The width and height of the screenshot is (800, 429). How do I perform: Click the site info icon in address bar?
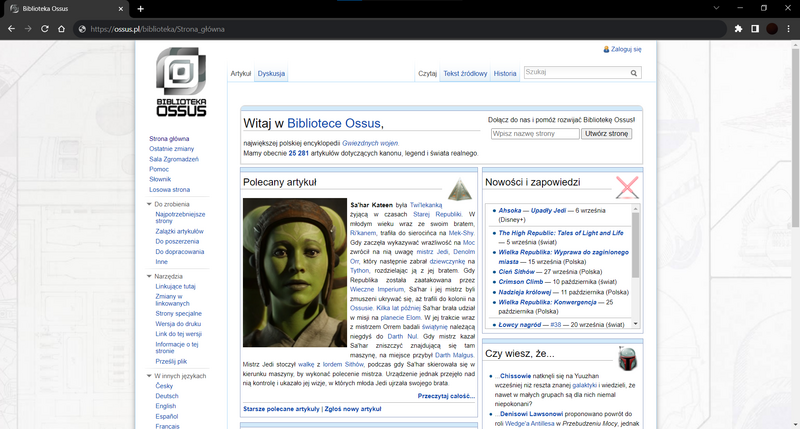(82, 29)
